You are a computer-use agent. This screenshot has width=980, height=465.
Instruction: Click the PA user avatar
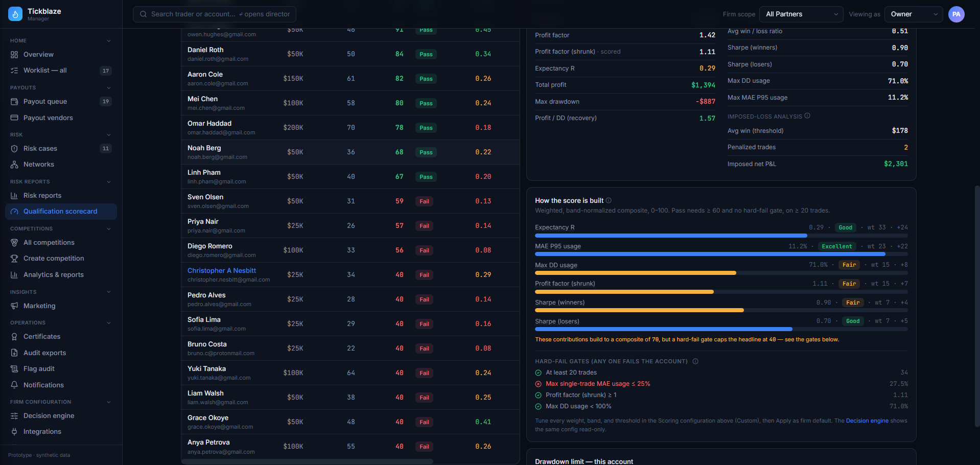point(956,14)
